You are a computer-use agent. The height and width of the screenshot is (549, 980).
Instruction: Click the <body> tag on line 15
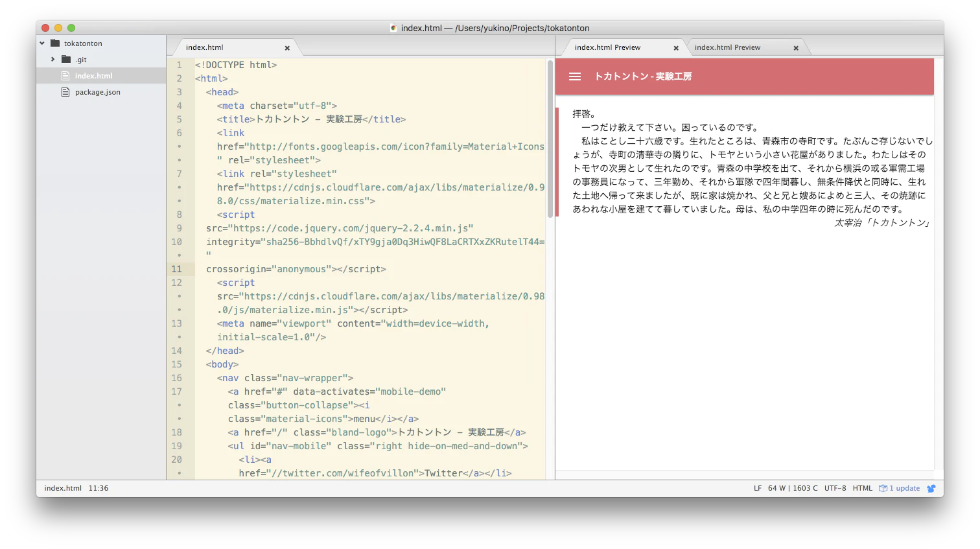[x=222, y=364]
